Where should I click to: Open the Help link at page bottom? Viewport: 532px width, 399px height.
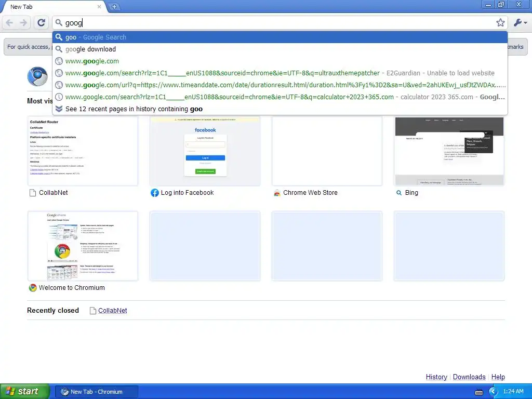pyautogui.click(x=498, y=377)
